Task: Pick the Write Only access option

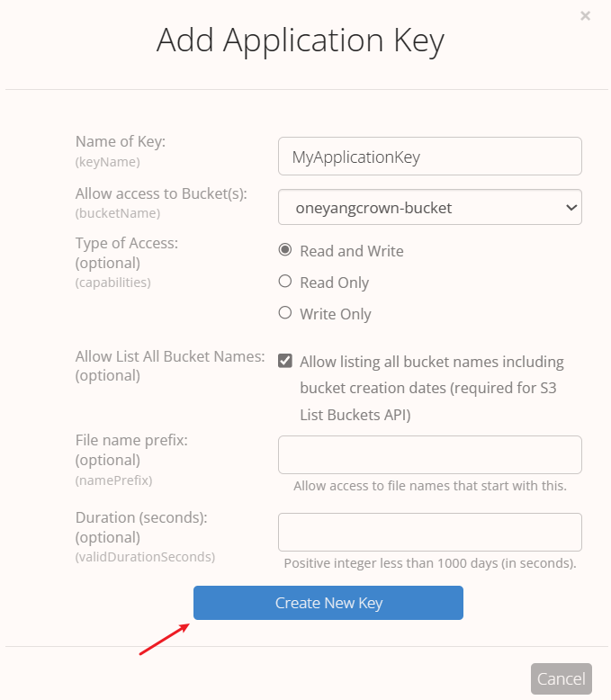Action: (285, 313)
